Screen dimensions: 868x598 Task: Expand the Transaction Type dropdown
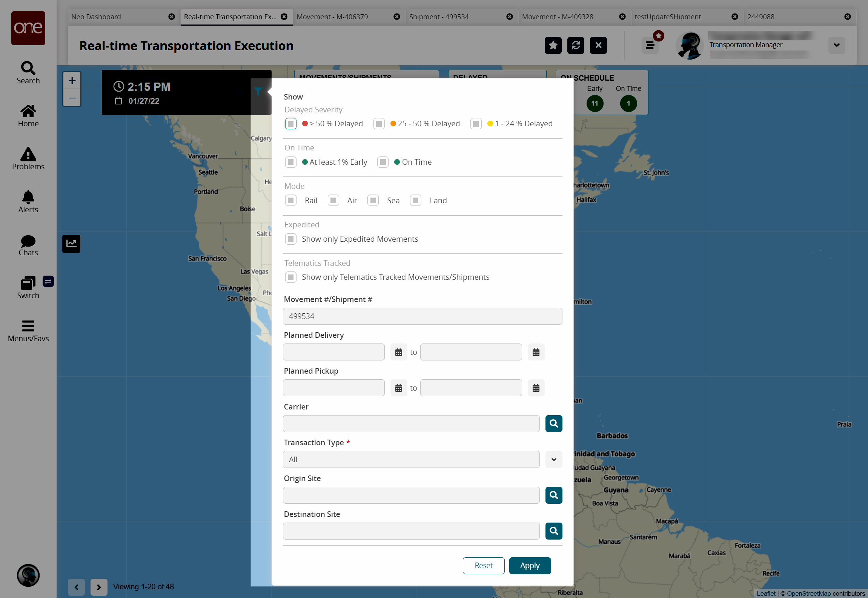point(553,459)
